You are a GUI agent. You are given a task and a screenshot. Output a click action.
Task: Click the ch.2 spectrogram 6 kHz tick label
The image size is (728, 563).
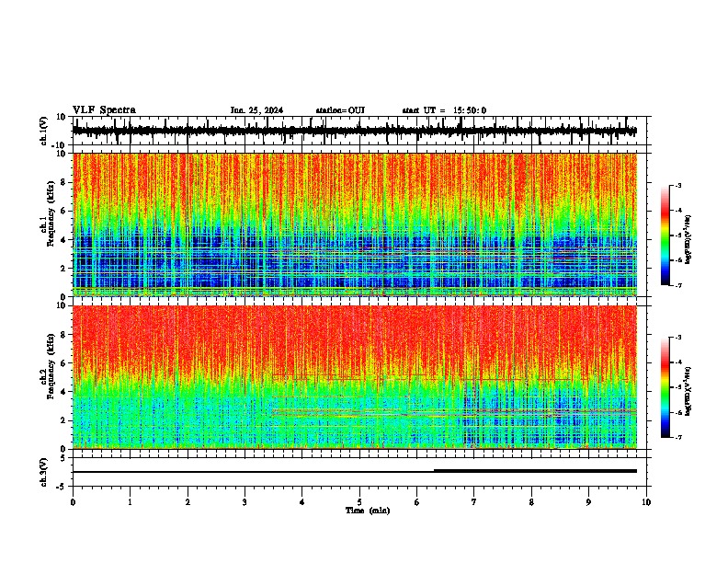pos(63,363)
